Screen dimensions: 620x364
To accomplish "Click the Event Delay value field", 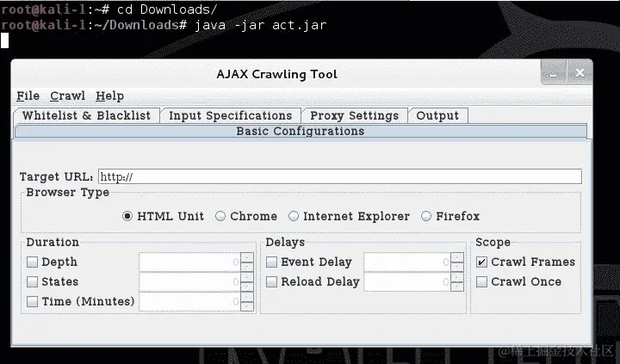I will [407, 262].
